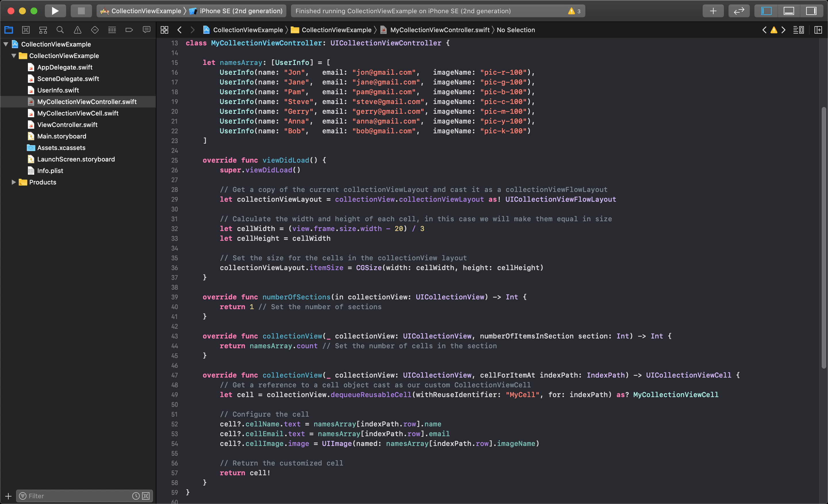Open Info.plist
The height and width of the screenshot is (504, 828).
[78, 171]
